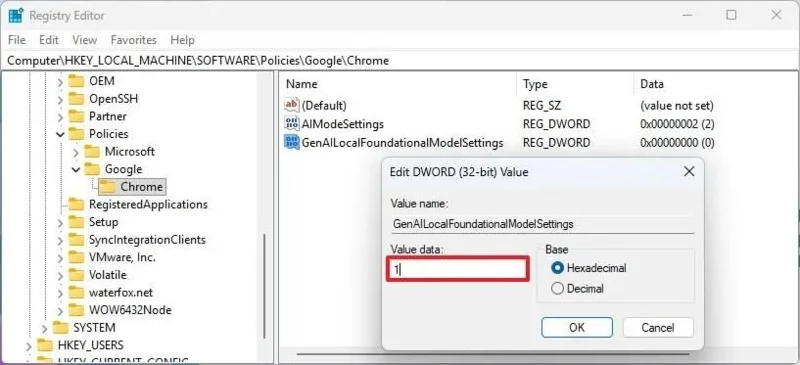Screen dimensions: 800x365
Task: Click the WOW6432Node folder icon
Action: (76, 310)
